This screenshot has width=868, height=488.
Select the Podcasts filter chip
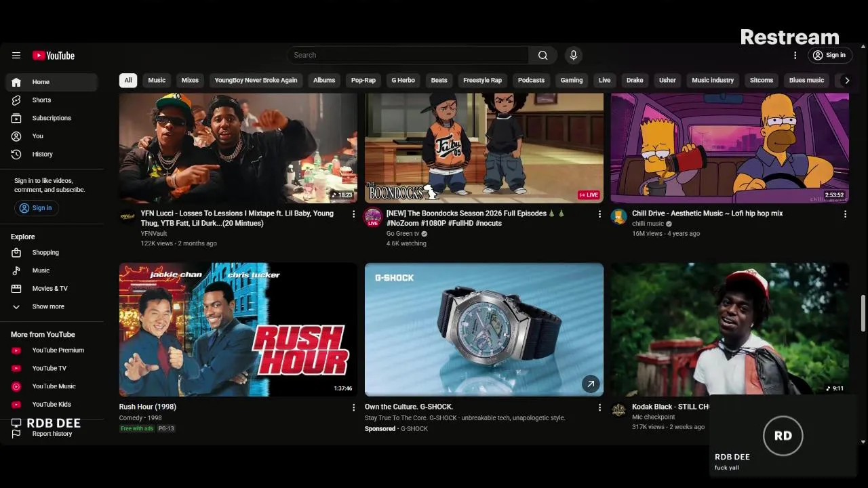tap(531, 80)
